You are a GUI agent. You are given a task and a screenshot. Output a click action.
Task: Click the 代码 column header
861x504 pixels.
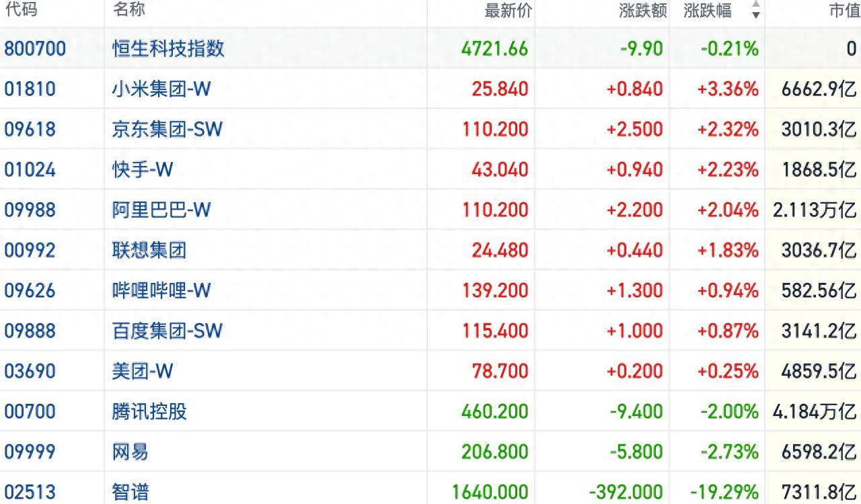(x=21, y=9)
